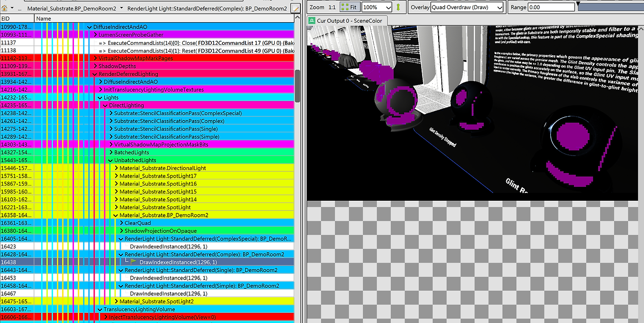Click the black point range slider marker
The width and height of the screenshot is (644, 323).
click(579, 4)
